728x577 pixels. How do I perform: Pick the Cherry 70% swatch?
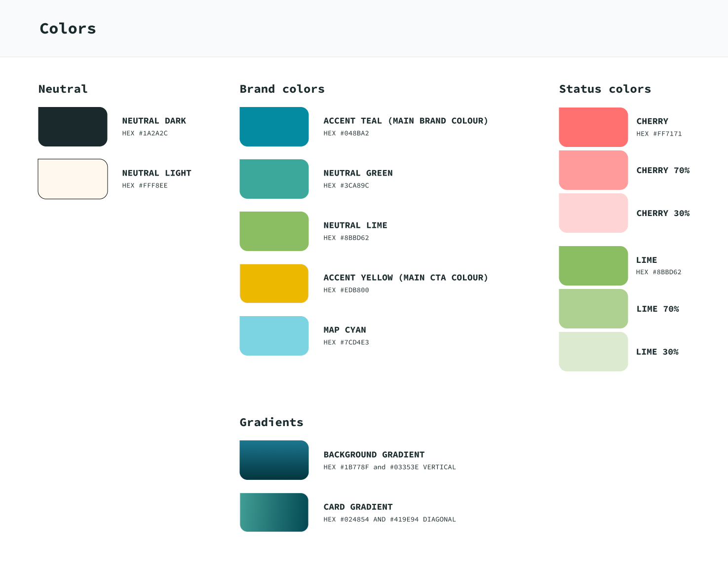coord(593,170)
